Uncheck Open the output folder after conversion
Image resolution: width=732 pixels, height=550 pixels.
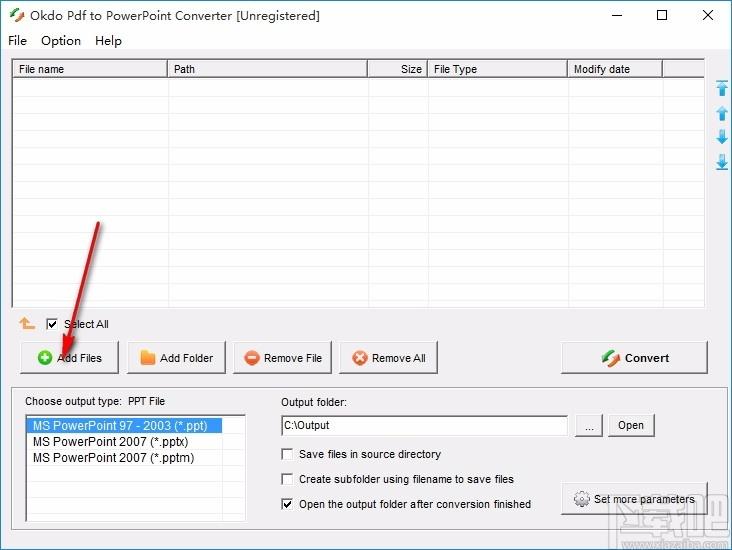pyautogui.click(x=287, y=504)
